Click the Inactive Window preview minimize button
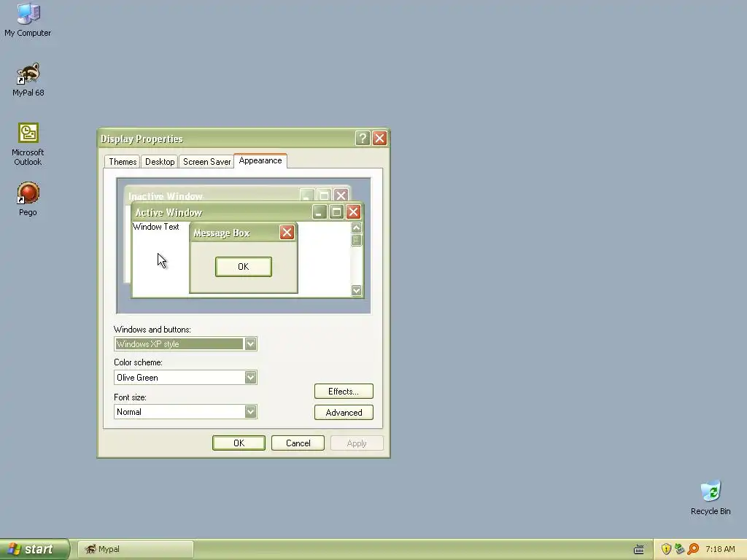747x560 pixels. click(x=307, y=195)
